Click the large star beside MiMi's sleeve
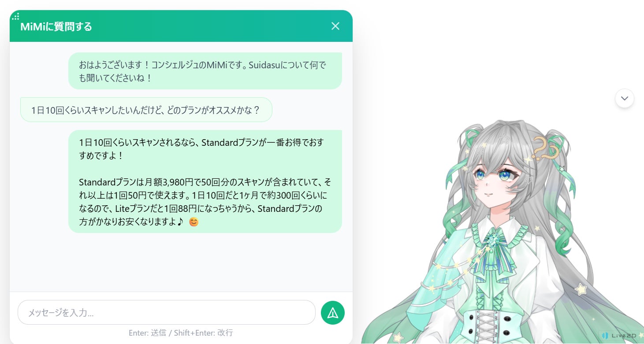Viewport: 644px width, 344px height. [581, 289]
